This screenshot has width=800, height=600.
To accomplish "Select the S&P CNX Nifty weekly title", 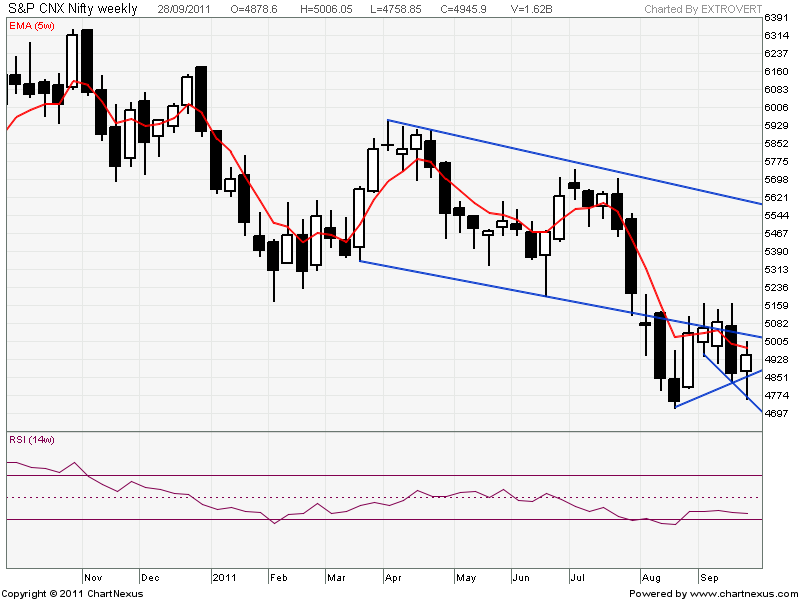I will point(70,8).
